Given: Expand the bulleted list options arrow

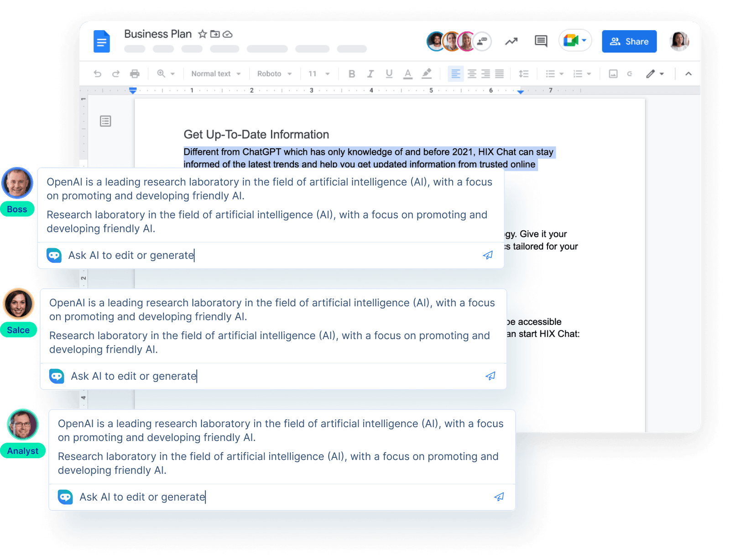Looking at the screenshot, I should (x=562, y=74).
